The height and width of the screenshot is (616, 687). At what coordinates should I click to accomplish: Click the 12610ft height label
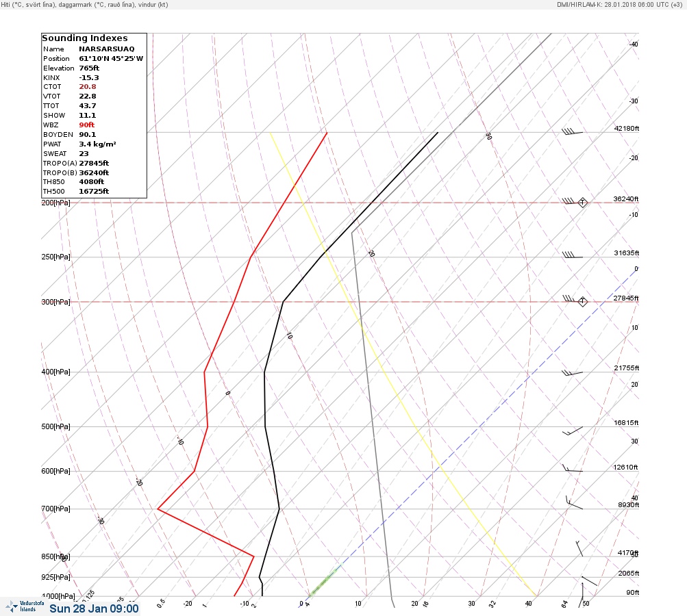click(x=625, y=467)
